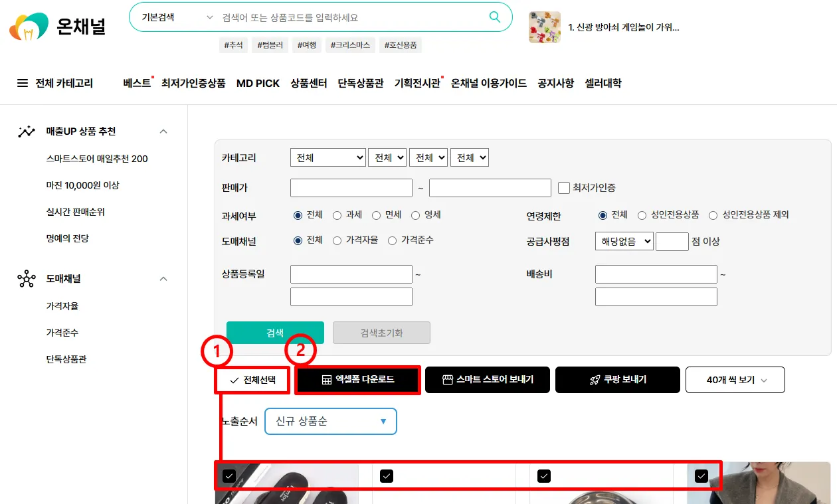837x504 pixels.
Task: Click the green 검색 button
Action: pos(275,333)
